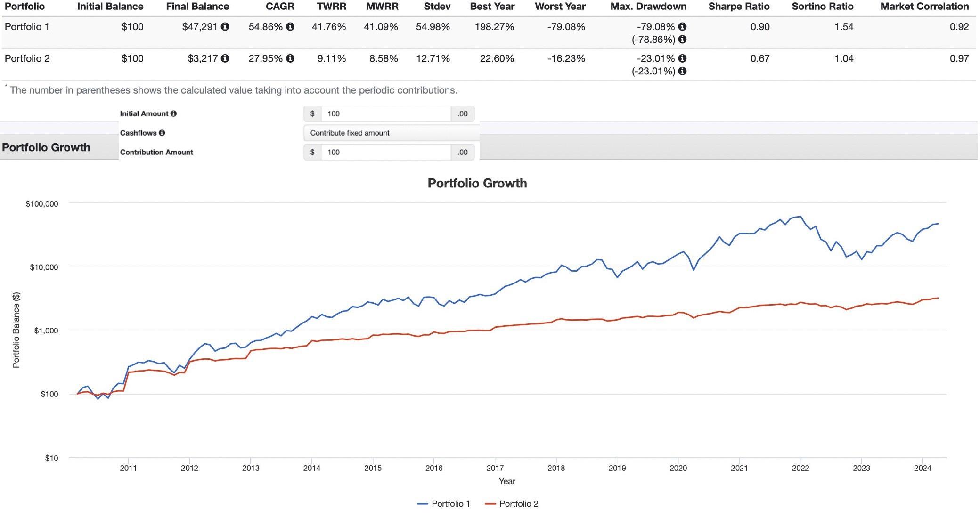Click the Contribution Amount input field
The height and width of the screenshot is (517, 980).
tap(385, 152)
